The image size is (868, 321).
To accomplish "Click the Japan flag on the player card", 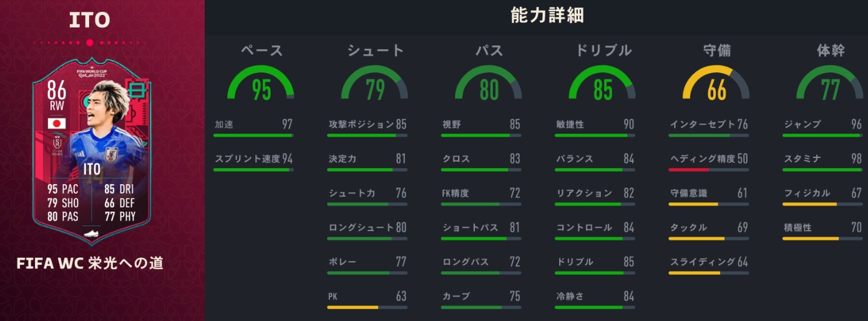I will (57, 123).
